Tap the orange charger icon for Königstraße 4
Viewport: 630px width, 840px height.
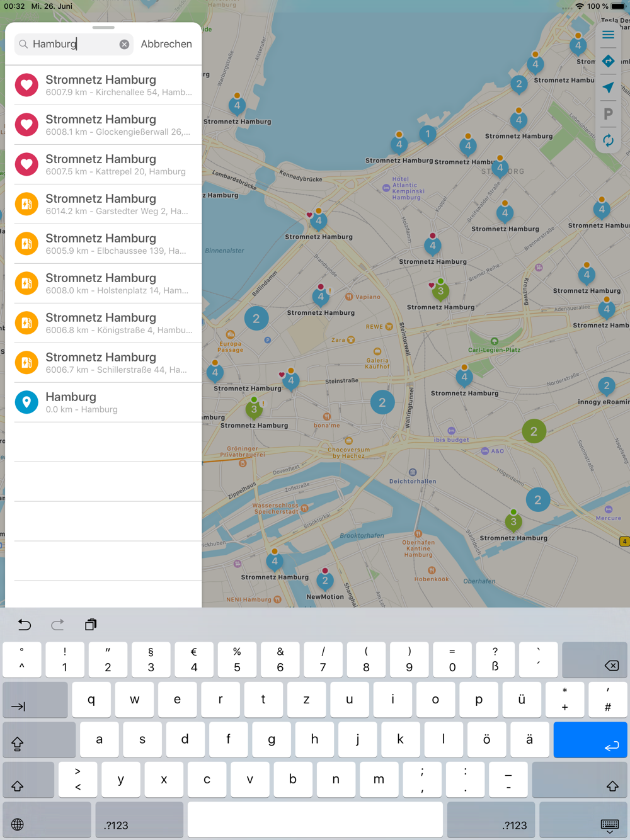[x=26, y=323]
